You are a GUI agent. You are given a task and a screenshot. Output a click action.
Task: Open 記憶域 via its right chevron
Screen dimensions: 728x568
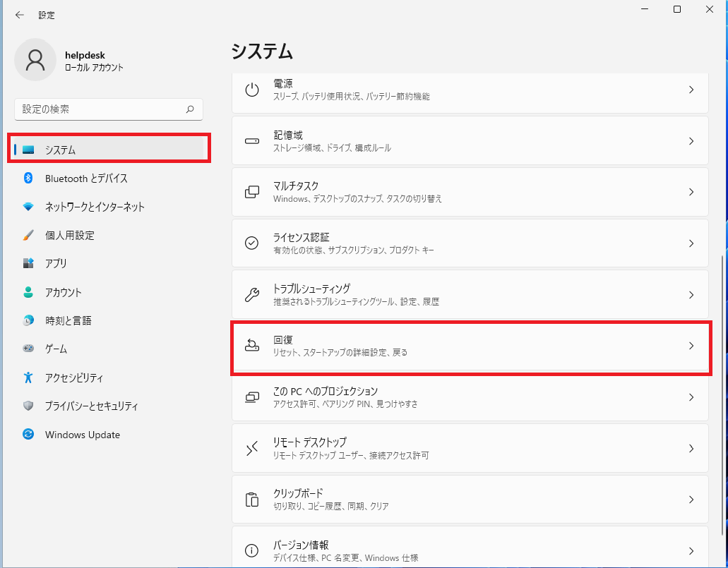pos(691,141)
